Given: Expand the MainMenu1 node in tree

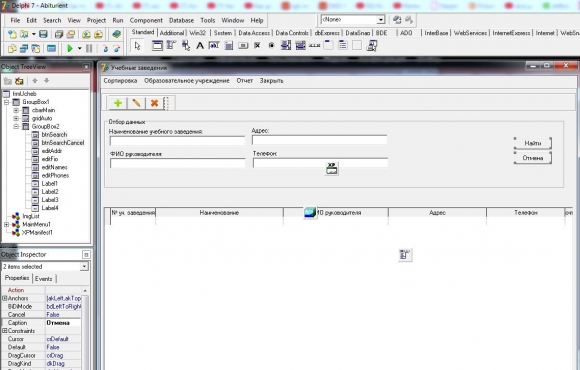Looking at the screenshot, I should point(6,225).
